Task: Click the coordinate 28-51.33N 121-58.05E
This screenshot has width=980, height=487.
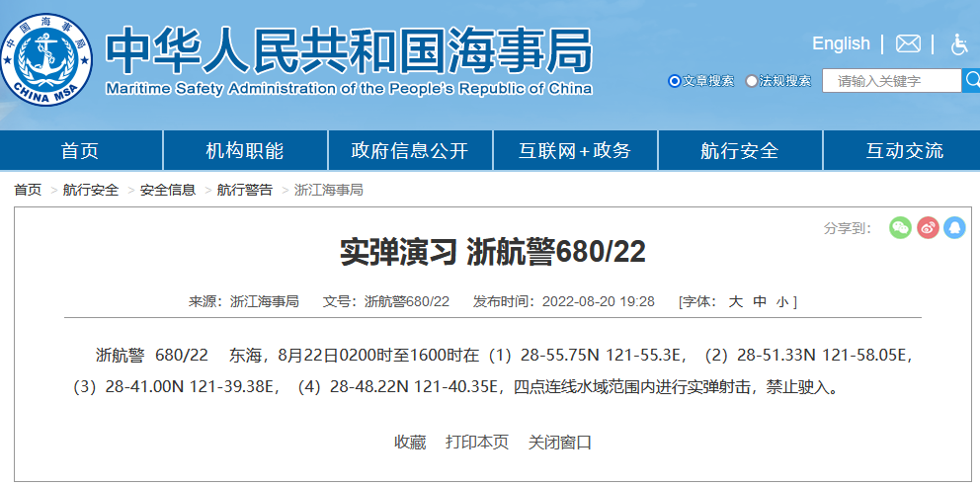Action: [821, 356]
